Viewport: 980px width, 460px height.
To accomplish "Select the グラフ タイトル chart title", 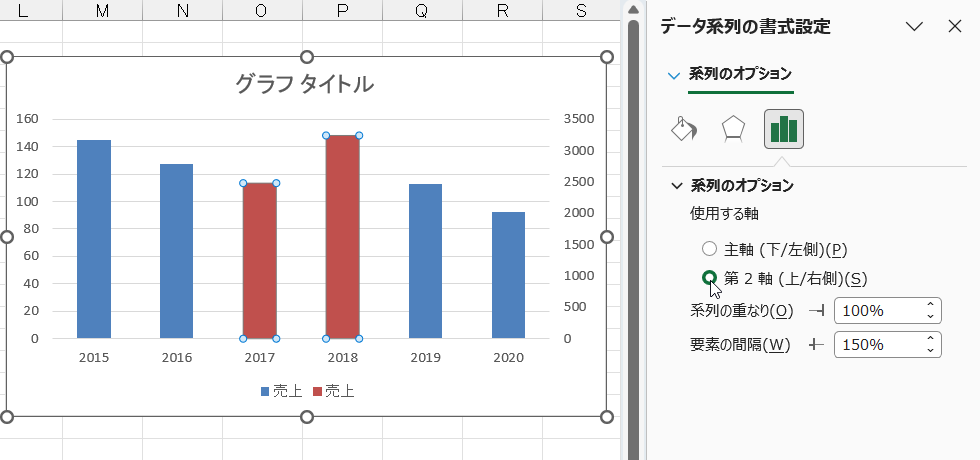I will pyautogui.click(x=304, y=83).
